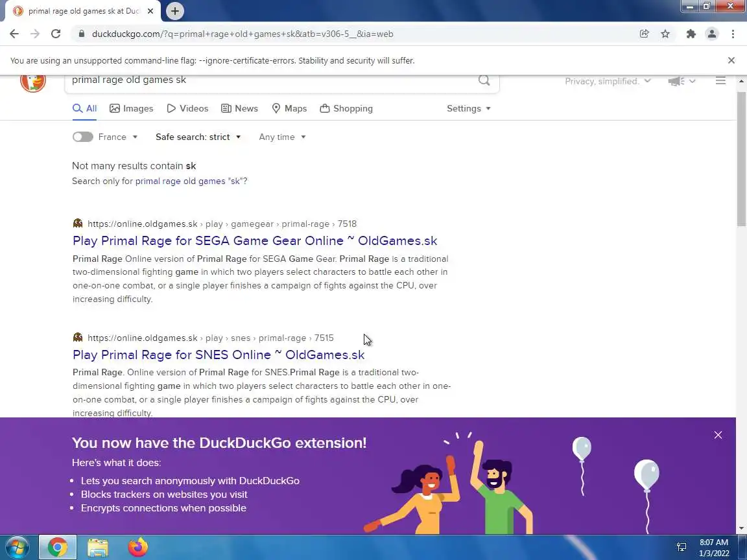Click the DuckDuckGo duck logo
Image resolution: width=747 pixels, height=560 pixels.
pos(33,82)
